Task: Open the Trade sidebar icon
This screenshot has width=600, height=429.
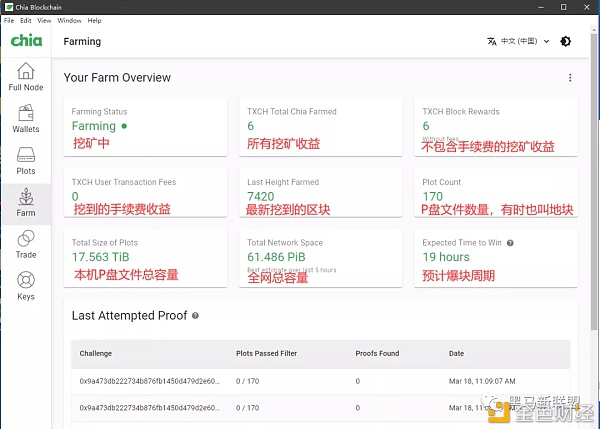Action: point(26,238)
